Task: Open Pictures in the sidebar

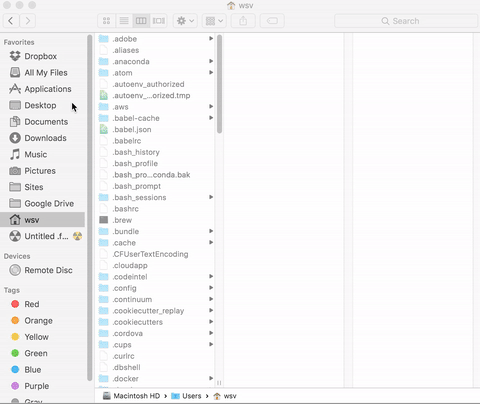Action: [42, 171]
